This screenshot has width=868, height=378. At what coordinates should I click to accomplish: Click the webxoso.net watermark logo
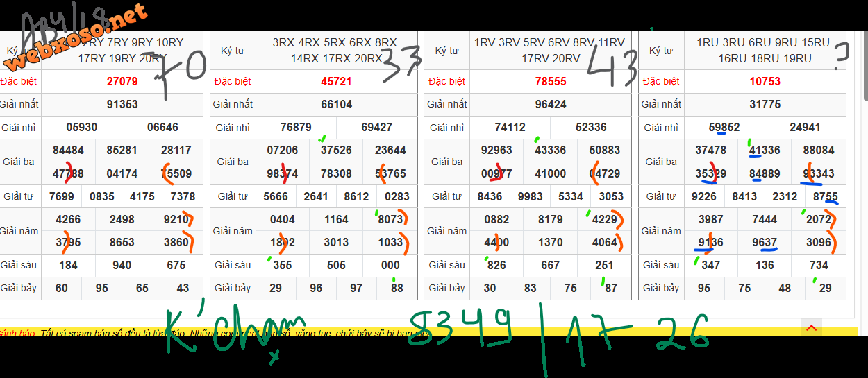coord(76,37)
